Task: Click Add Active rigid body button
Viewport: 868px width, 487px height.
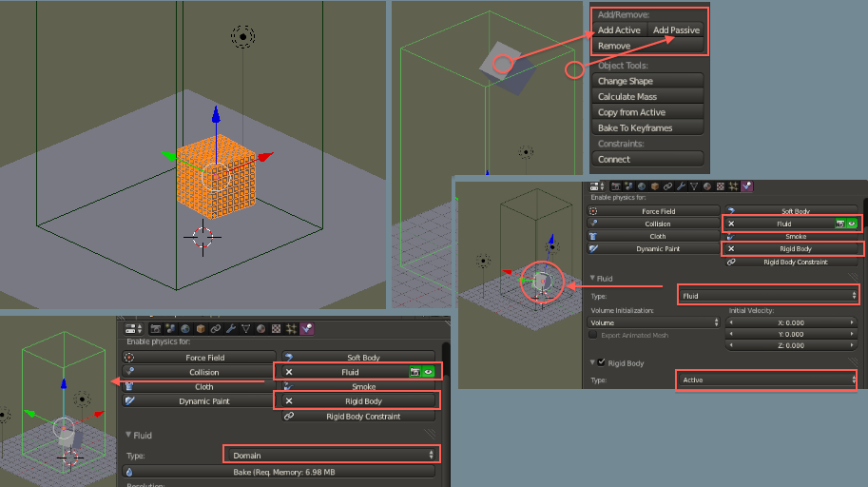Action: pyautogui.click(x=619, y=29)
